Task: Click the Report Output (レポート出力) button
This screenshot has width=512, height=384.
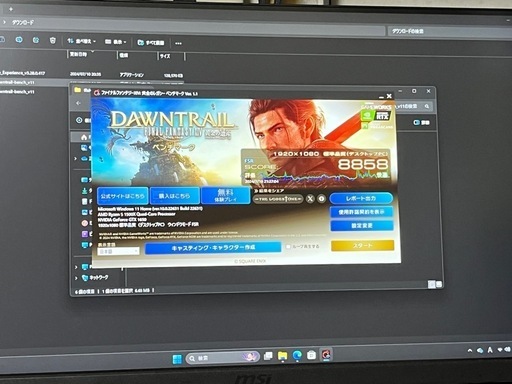Action: (x=361, y=198)
